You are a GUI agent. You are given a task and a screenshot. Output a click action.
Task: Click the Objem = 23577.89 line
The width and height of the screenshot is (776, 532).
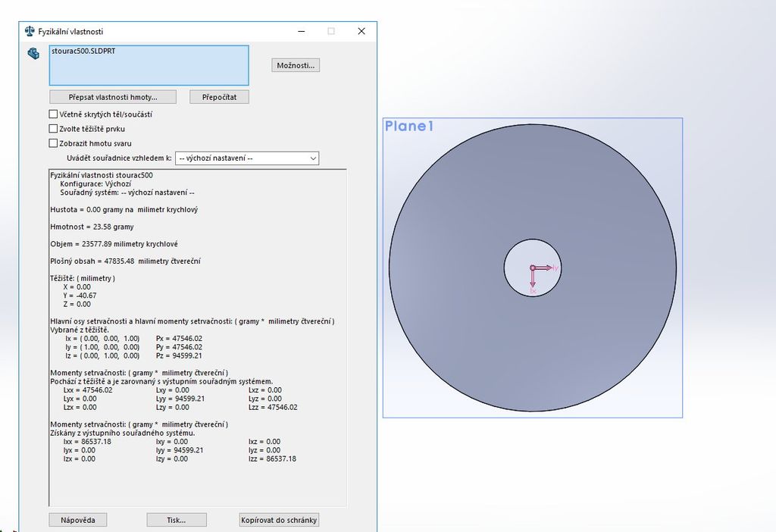coord(114,244)
